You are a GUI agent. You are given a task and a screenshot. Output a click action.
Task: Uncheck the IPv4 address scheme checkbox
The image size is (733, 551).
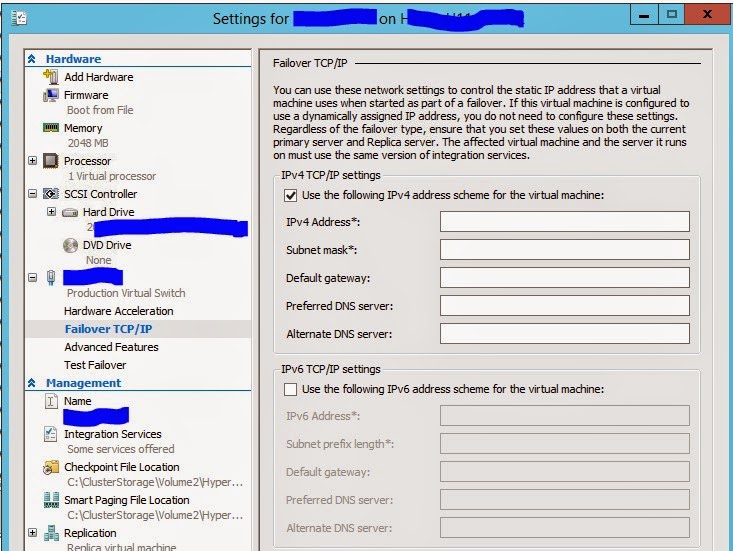pyautogui.click(x=290, y=195)
